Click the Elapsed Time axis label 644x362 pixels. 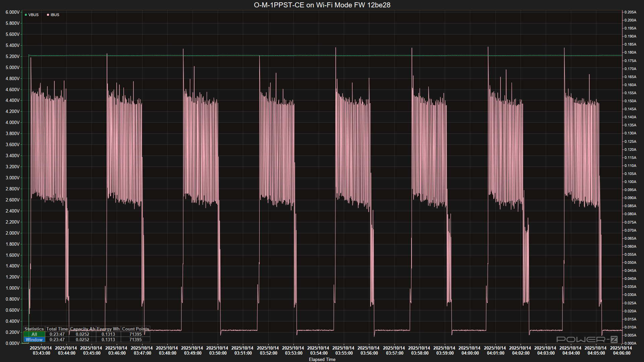322,359
